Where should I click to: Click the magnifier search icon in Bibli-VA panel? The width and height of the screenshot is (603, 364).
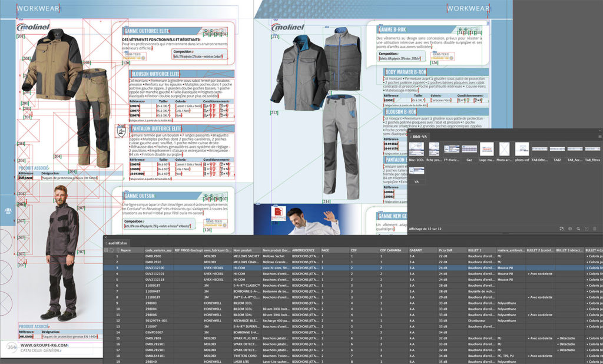(578, 229)
